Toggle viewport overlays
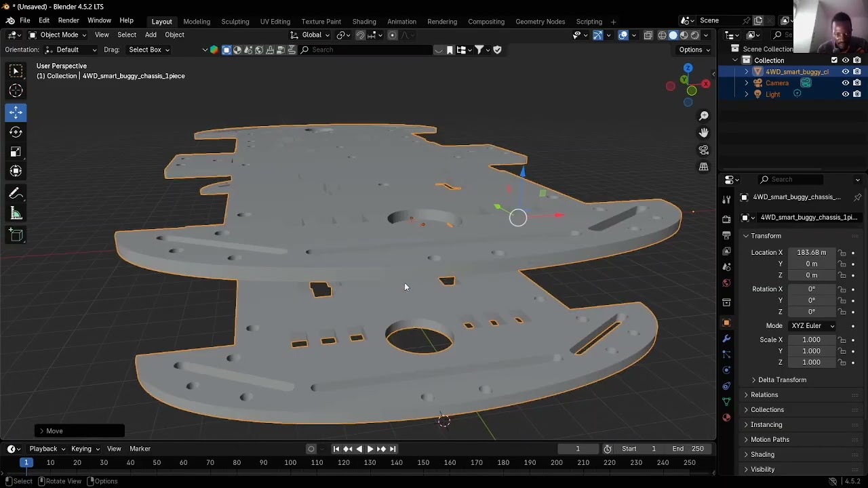This screenshot has width=868, height=488. pos(623,35)
